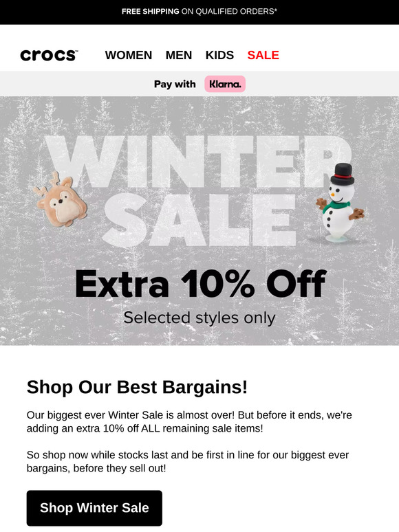Click the reindeer Jibbitz charm
This screenshot has width=399, height=532.
(x=61, y=200)
